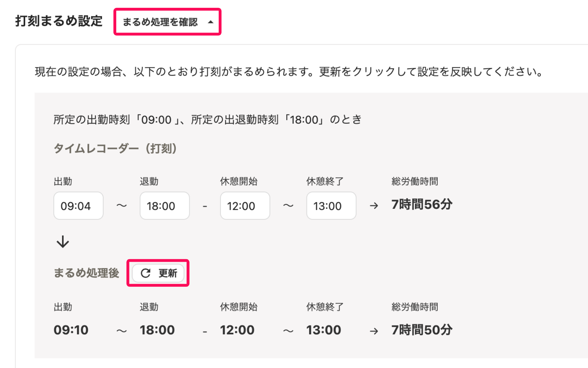This screenshot has width=588, height=368.
Task: Click the rounded 休憩開始 value 12:00 in results
Action: pos(237,330)
